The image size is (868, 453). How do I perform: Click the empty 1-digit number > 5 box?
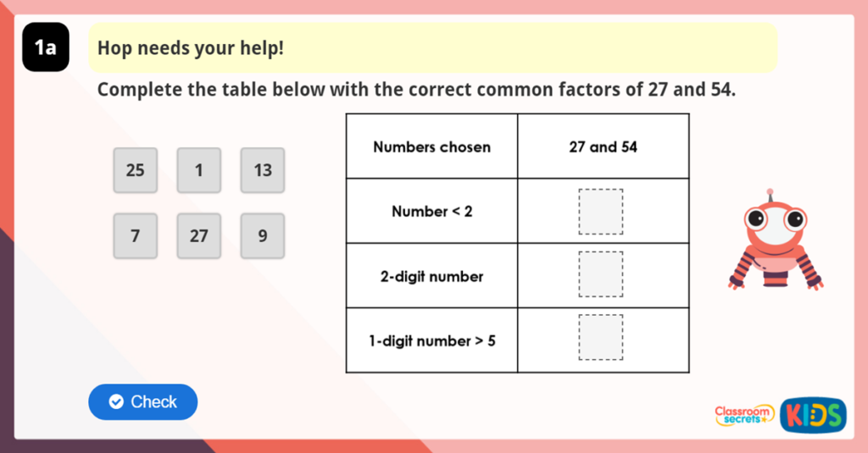[601, 337]
